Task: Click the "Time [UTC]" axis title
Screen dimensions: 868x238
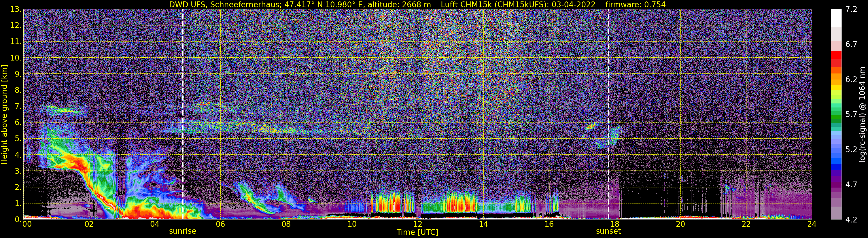Action: click(417, 232)
